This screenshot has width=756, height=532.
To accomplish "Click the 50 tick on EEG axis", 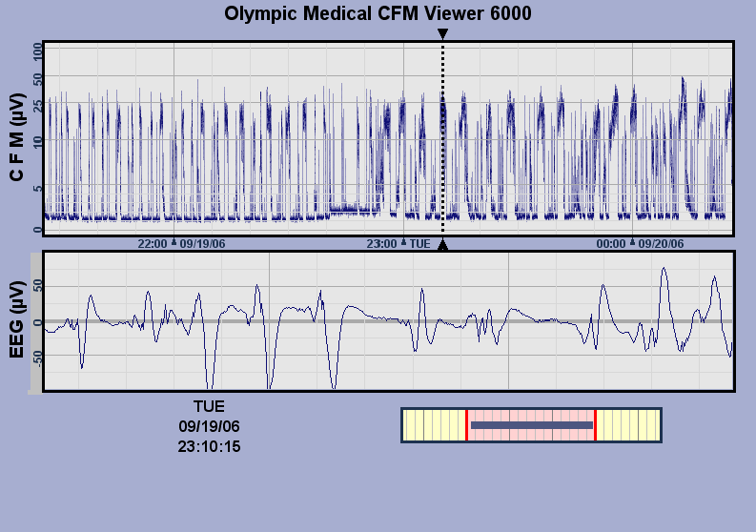I will point(37,286).
